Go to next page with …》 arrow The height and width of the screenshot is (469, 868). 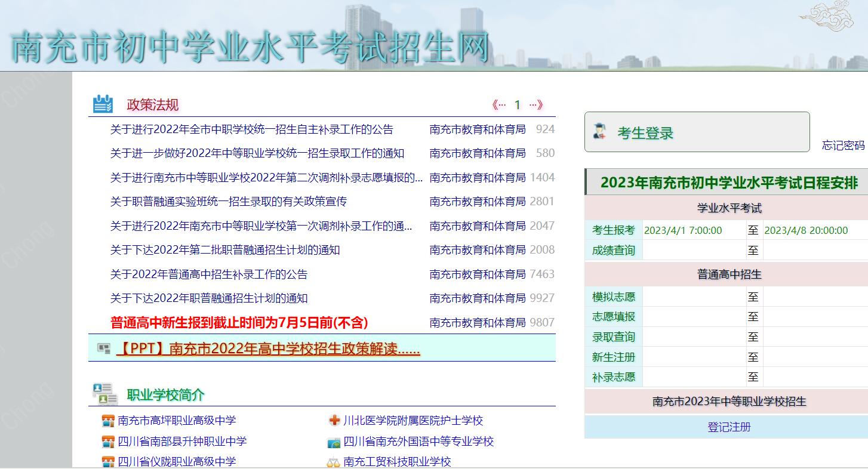point(535,105)
